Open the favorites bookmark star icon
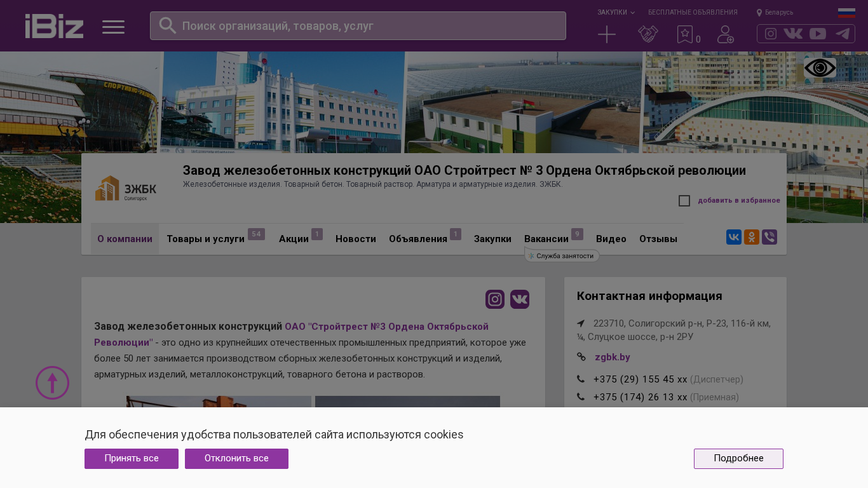868x488 pixels. pyautogui.click(x=685, y=34)
